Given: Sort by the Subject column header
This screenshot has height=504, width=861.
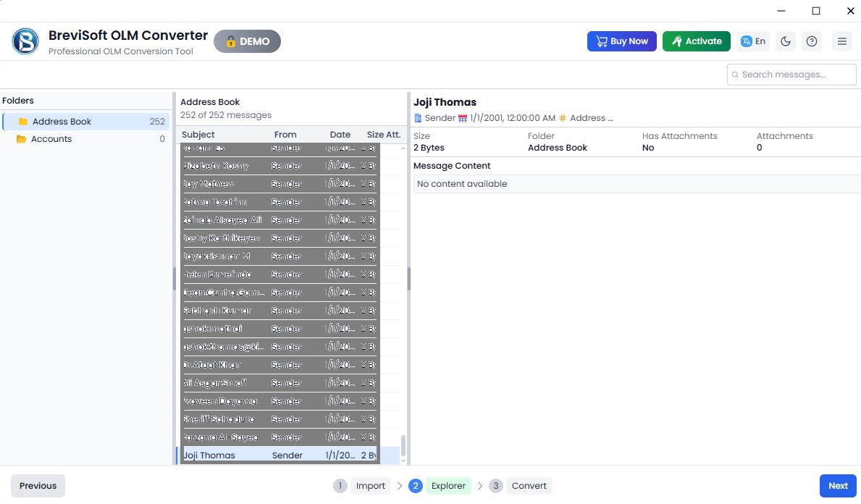Looking at the screenshot, I should point(198,135).
